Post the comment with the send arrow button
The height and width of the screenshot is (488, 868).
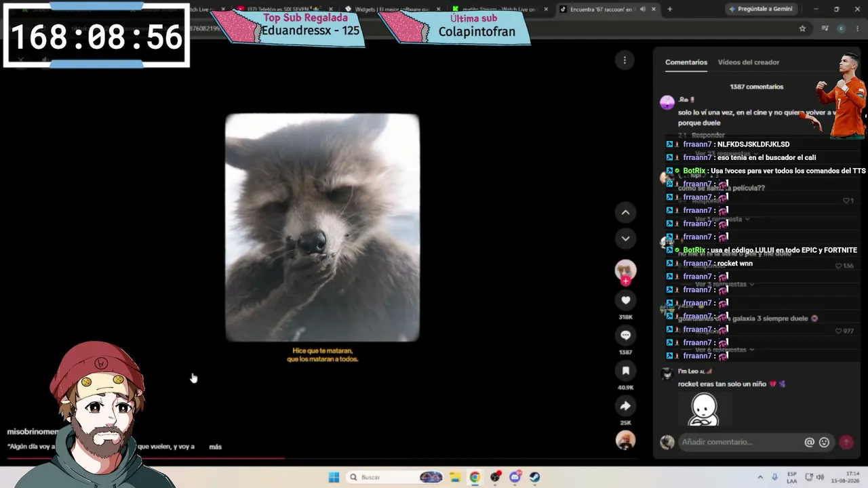[x=846, y=442]
